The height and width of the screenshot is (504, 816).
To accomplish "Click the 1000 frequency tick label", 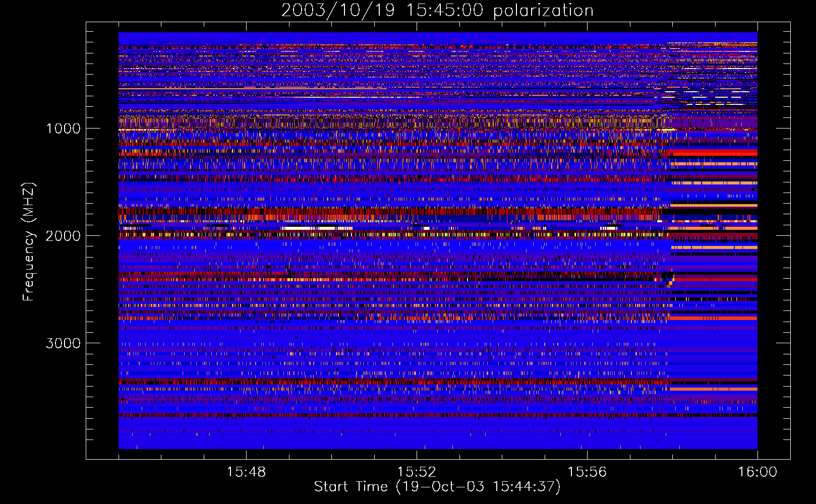I will point(63,129).
